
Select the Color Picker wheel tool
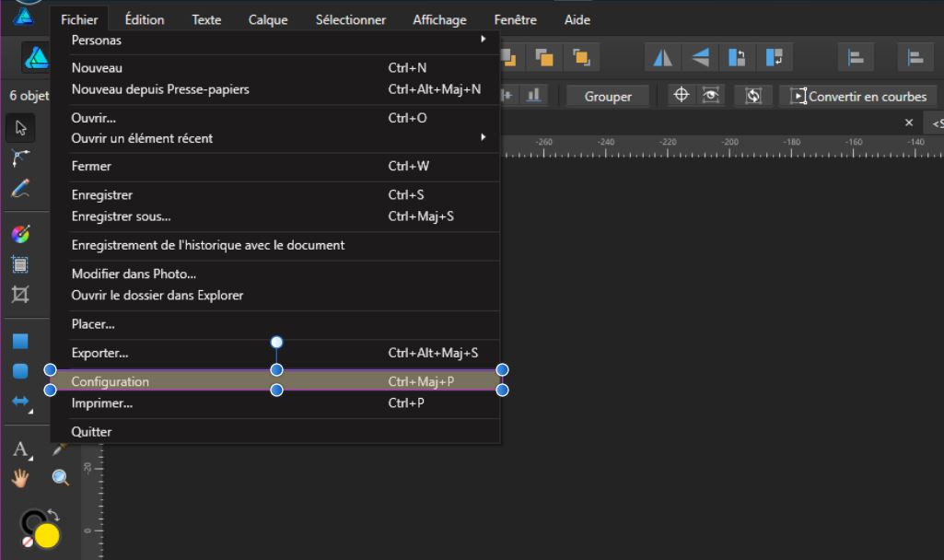pyautogui.click(x=20, y=234)
